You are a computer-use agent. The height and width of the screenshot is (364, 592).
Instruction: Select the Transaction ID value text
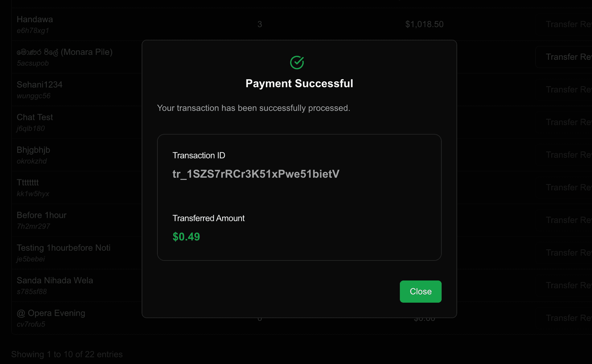[255, 174]
